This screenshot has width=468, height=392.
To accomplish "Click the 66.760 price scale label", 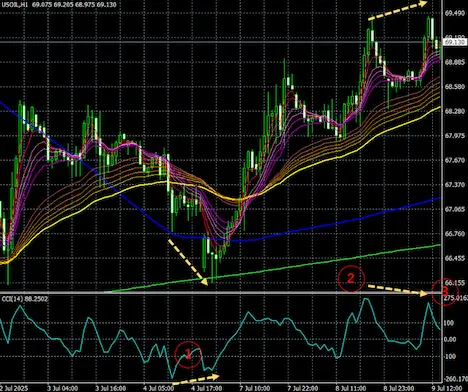I will [x=455, y=234].
